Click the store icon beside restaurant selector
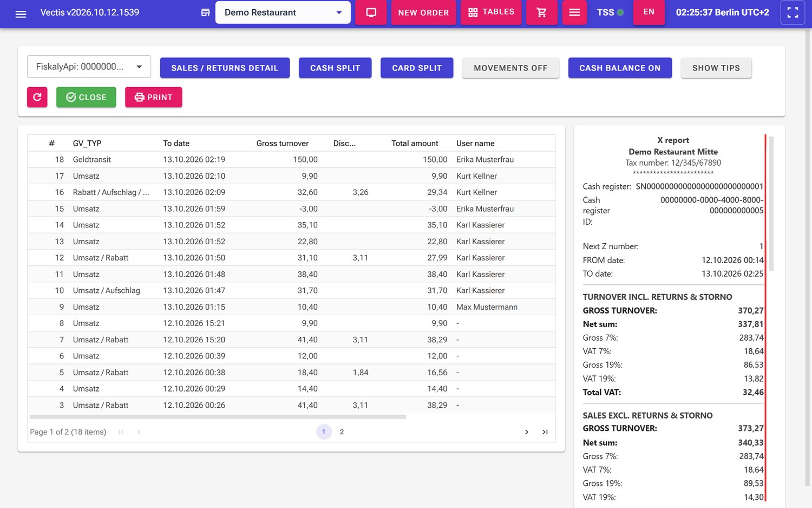812x508 pixels. pyautogui.click(x=205, y=12)
